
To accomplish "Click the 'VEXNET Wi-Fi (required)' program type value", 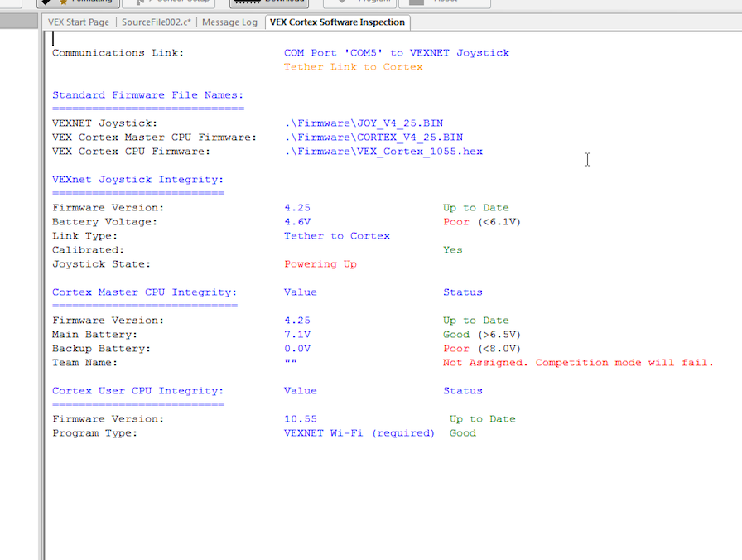I will tap(359, 433).
